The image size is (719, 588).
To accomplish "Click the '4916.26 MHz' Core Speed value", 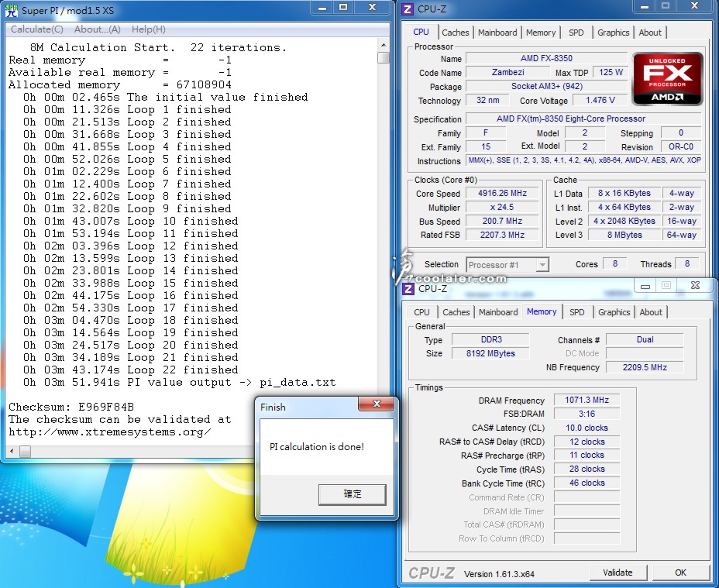I will 502,193.
